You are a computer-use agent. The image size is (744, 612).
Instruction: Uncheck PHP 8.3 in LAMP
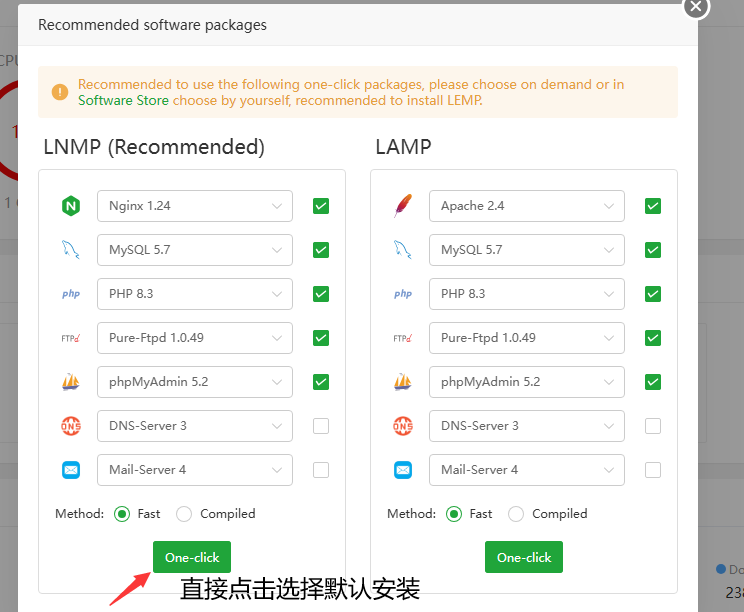(653, 294)
